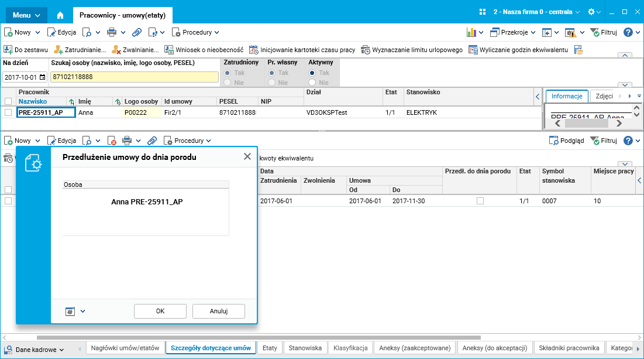Tick the checkbox for the PRE-25911_AP row
644x359 pixels.
[8, 112]
